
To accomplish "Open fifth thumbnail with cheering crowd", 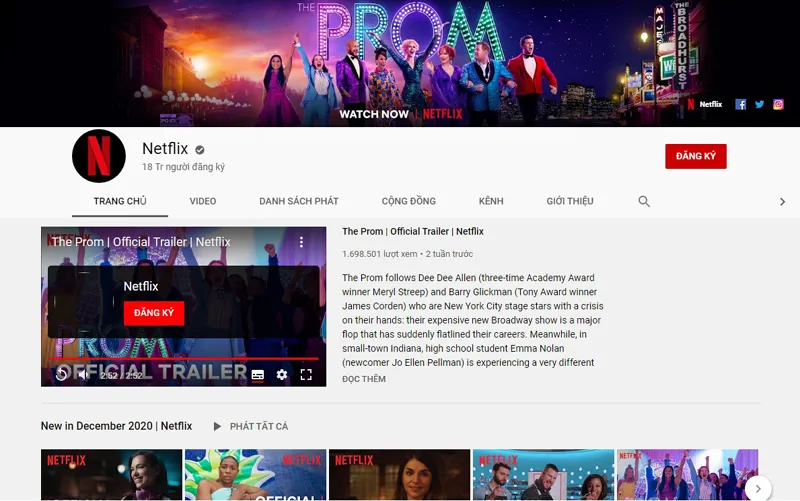I will click(687, 474).
